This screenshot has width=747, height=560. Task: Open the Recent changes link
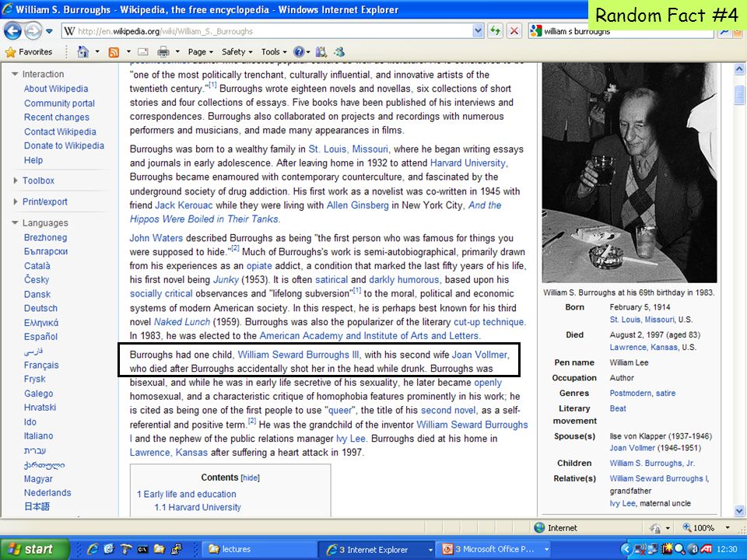point(56,117)
